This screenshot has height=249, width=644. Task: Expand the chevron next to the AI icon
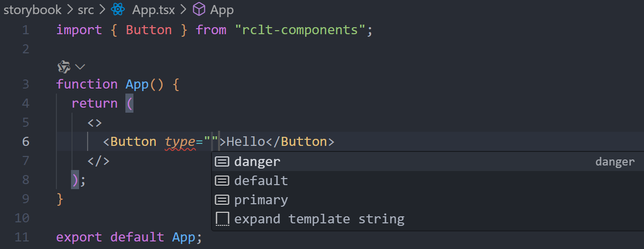(80, 66)
